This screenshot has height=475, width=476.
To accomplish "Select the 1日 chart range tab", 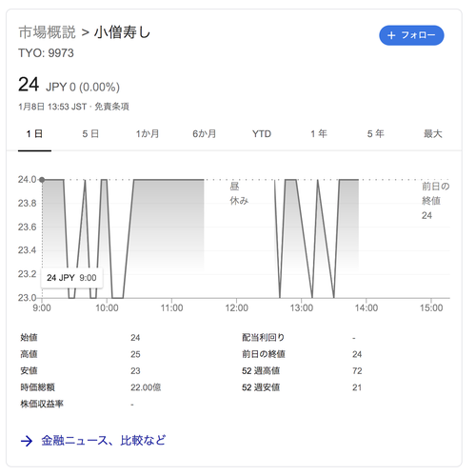I will pyautogui.click(x=34, y=134).
